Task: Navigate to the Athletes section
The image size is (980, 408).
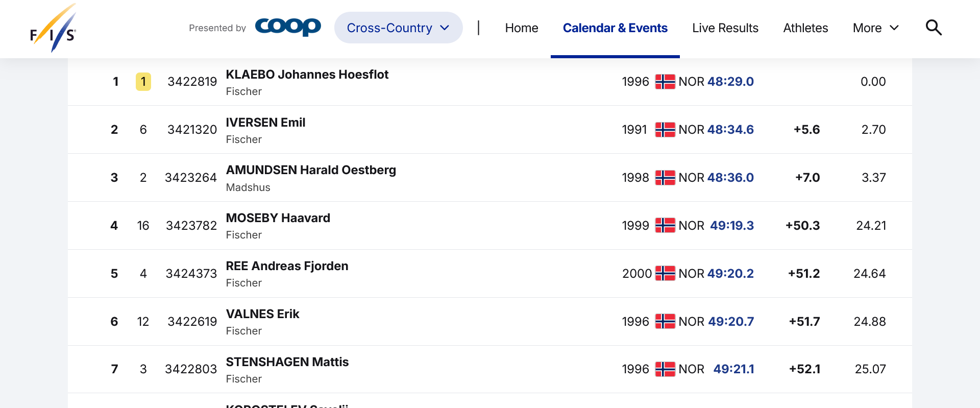Action: pyautogui.click(x=805, y=28)
